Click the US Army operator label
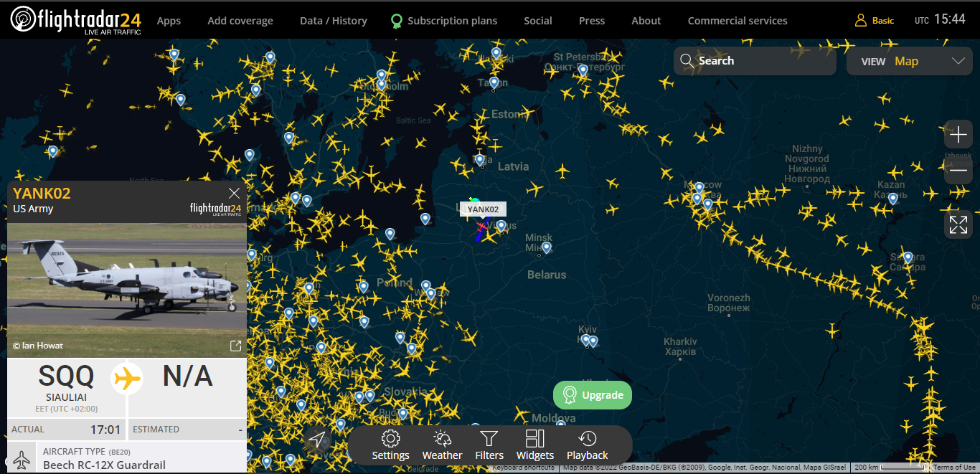The width and height of the screenshot is (980, 474). point(33,209)
